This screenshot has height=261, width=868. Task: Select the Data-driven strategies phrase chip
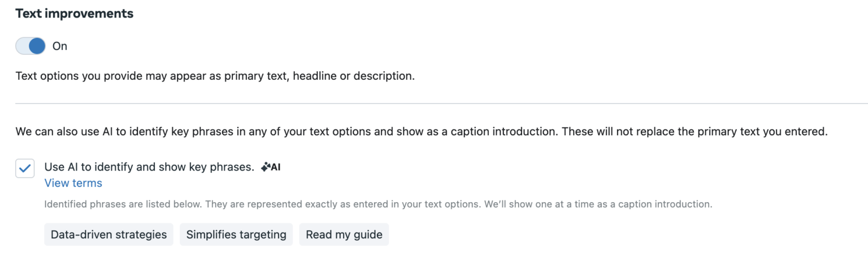[108, 234]
